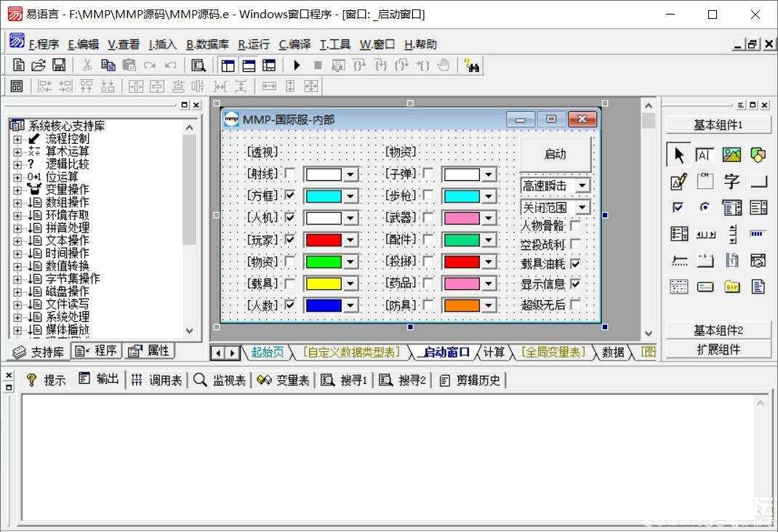Click the New file toolbar icon
Image resolution: width=778 pixels, height=532 pixels.
click(x=18, y=65)
